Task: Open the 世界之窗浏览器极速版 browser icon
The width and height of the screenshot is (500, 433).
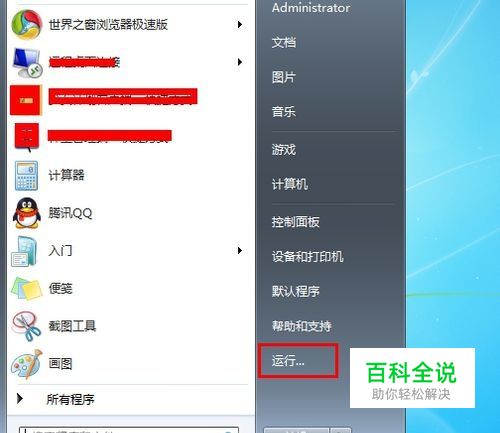Action: [x=27, y=25]
